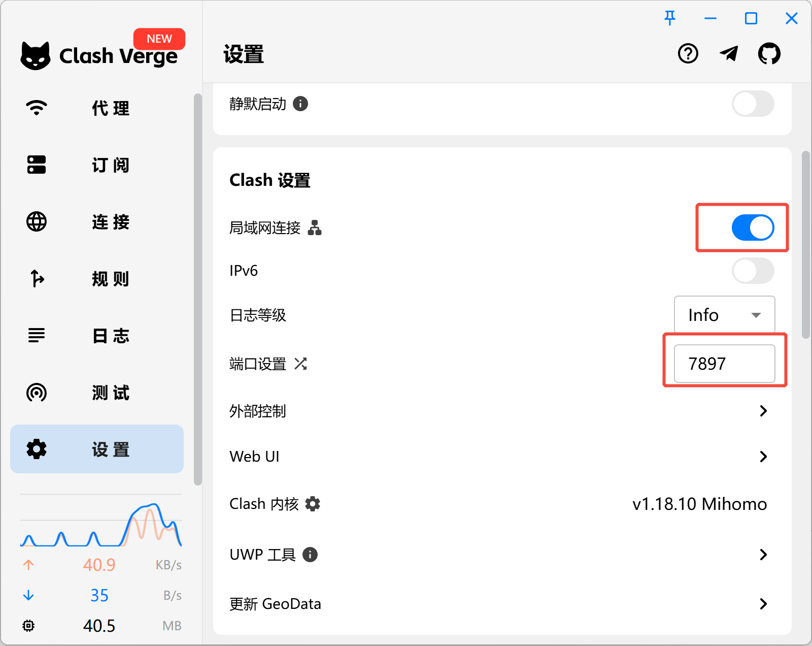The height and width of the screenshot is (646, 812).
Task: Show info tooltip for UWP 工具
Action: (x=310, y=555)
